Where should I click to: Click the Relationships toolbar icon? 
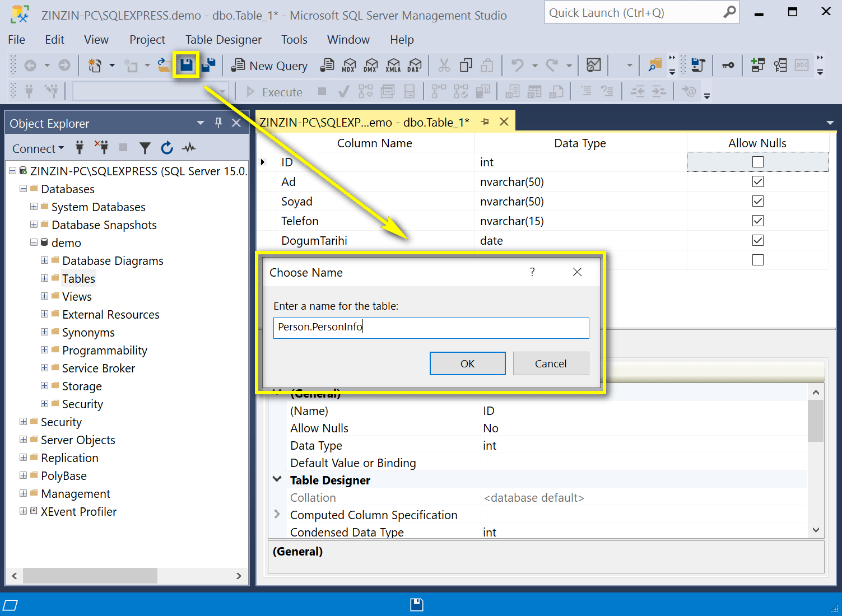(757, 65)
